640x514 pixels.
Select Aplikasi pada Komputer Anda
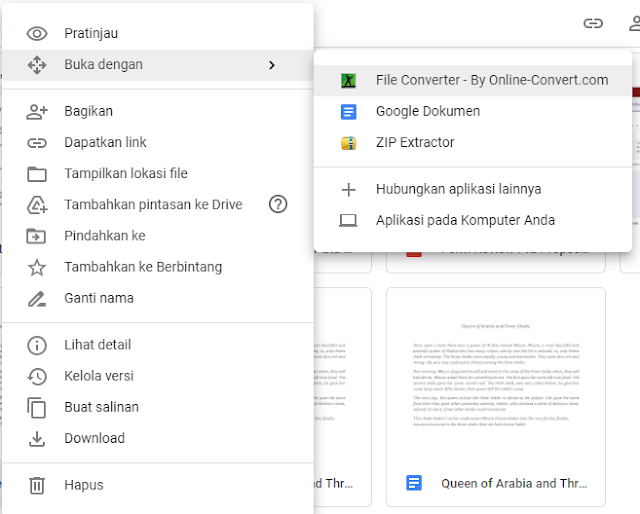click(x=473, y=220)
